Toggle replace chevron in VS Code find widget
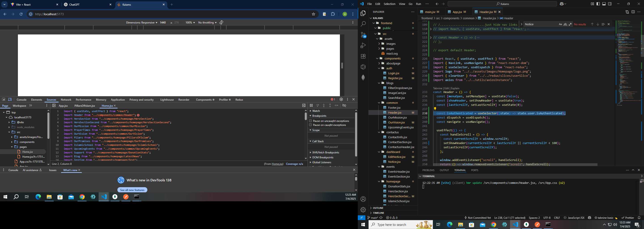Image resolution: width=644 pixels, height=229 pixels. click(521, 24)
